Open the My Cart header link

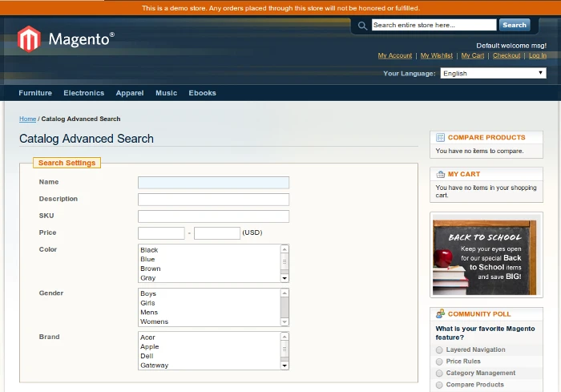[473, 55]
